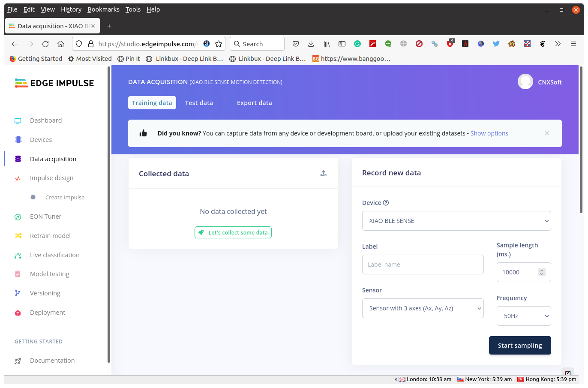Click the CNXSoft user avatar
Image resolution: width=588 pixels, height=388 pixels.
click(x=525, y=81)
